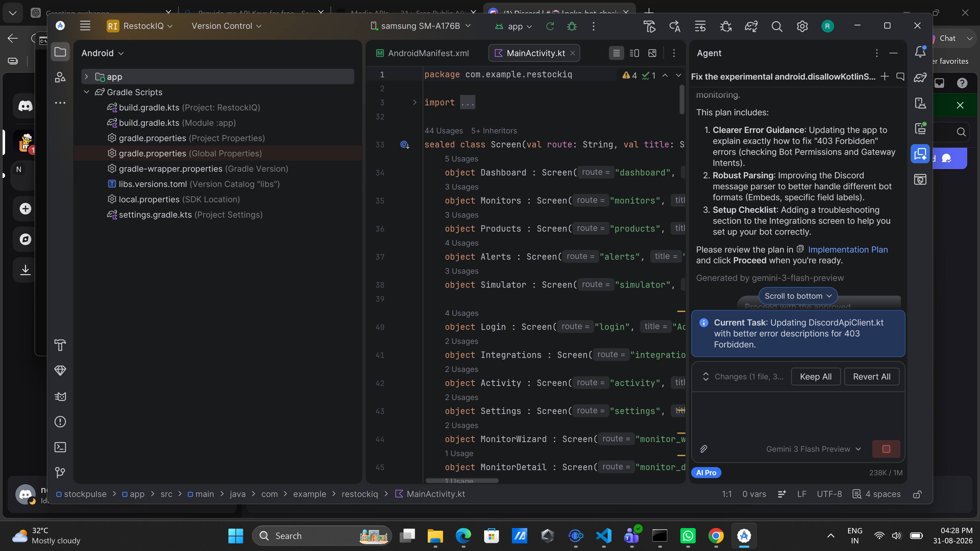This screenshot has height=551, width=980.
Task: Click the Debug app bug icon
Action: click(x=572, y=26)
